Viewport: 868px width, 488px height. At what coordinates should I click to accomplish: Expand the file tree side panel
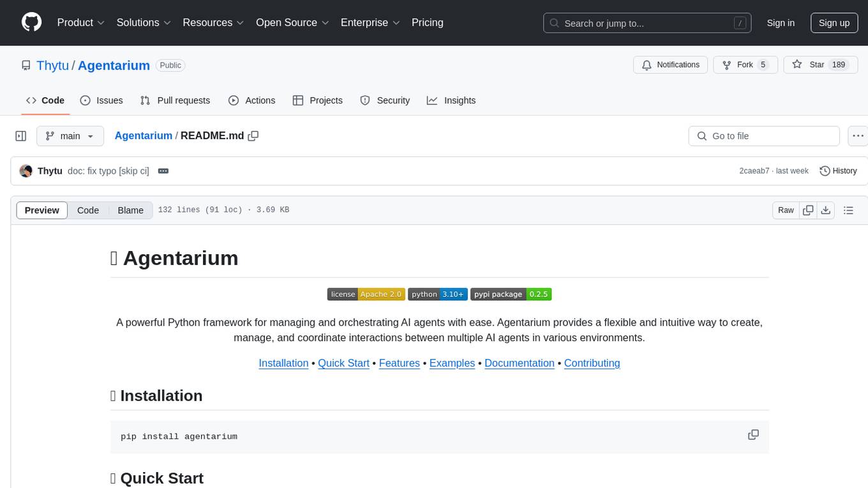click(21, 136)
